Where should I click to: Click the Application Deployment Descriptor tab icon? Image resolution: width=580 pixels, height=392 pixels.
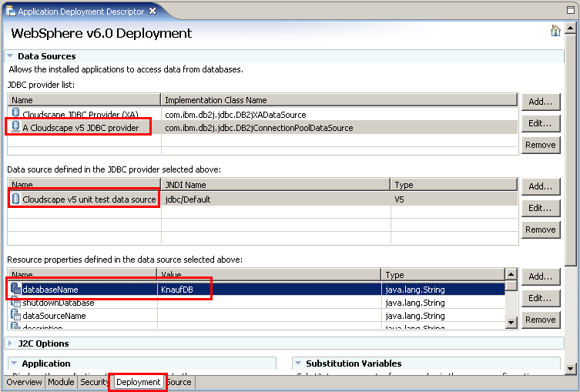[10, 11]
